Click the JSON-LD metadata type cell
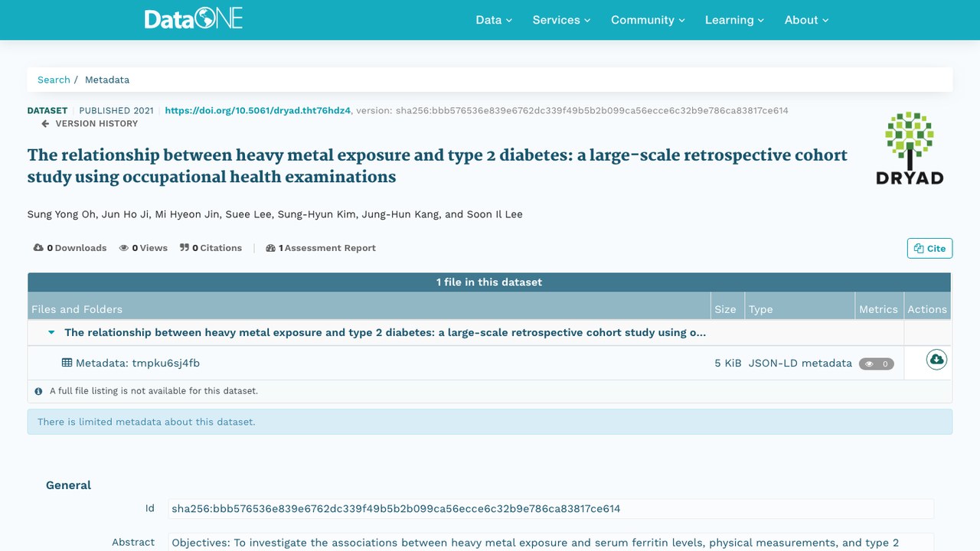The width and height of the screenshot is (980, 551). click(800, 363)
